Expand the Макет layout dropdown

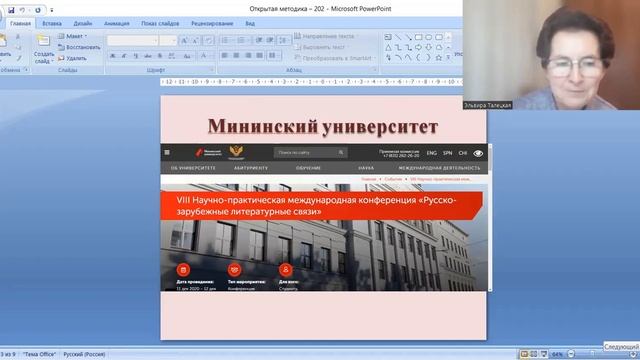coord(73,36)
